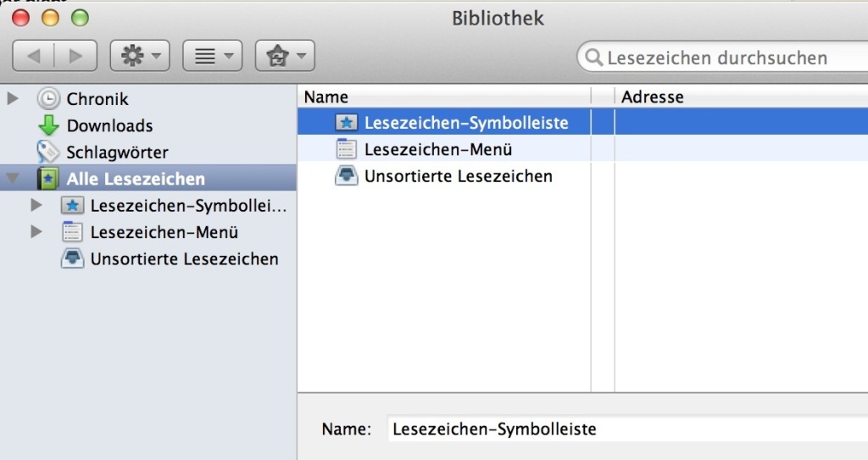Click the back navigation arrow
The image size is (868, 460).
click(x=34, y=55)
